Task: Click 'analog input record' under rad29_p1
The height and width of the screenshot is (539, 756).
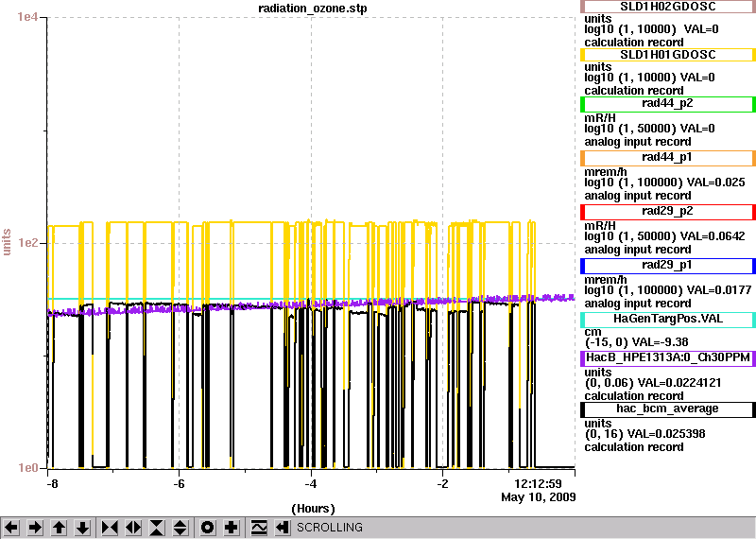Action: [638, 304]
